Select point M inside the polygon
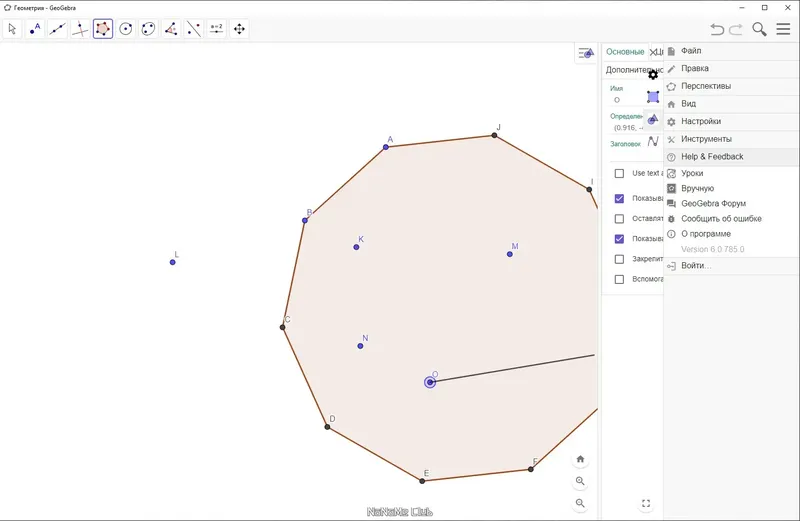The height and width of the screenshot is (521, 800). pyautogui.click(x=510, y=254)
